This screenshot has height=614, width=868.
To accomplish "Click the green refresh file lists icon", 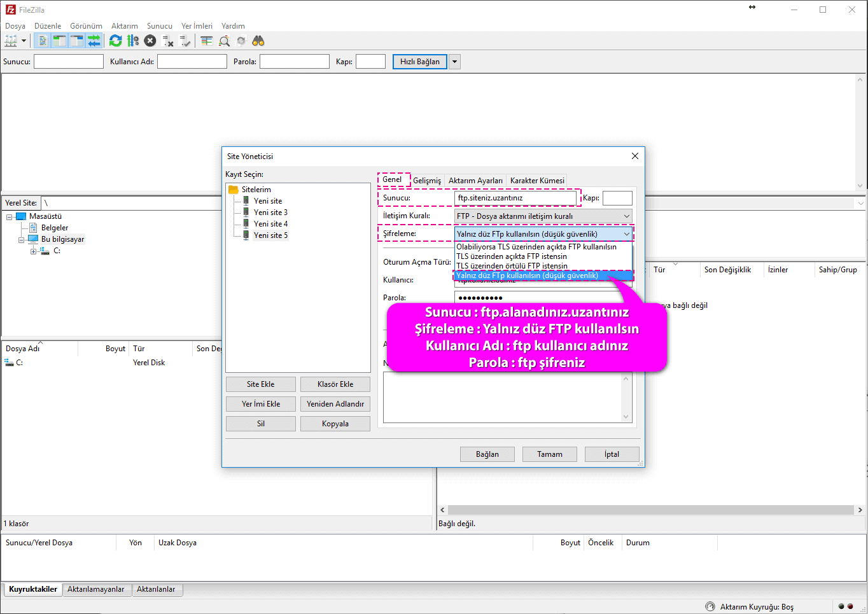I will pyautogui.click(x=115, y=41).
